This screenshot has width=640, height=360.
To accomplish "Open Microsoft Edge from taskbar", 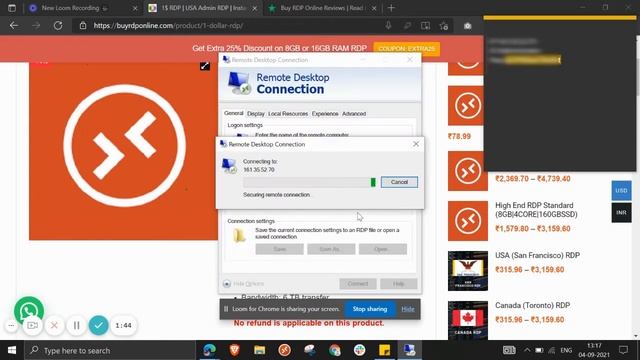I will [209, 350].
